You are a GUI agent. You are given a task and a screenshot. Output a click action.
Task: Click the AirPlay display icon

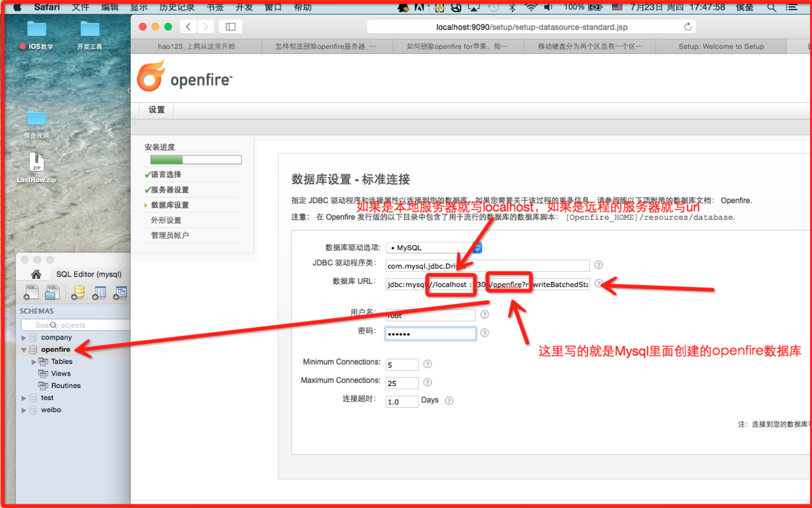tap(474, 7)
